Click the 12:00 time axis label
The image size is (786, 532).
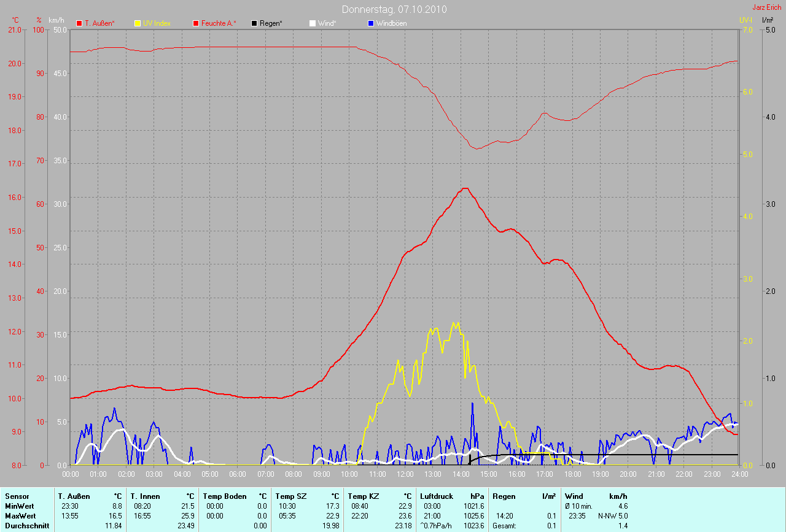[405, 474]
